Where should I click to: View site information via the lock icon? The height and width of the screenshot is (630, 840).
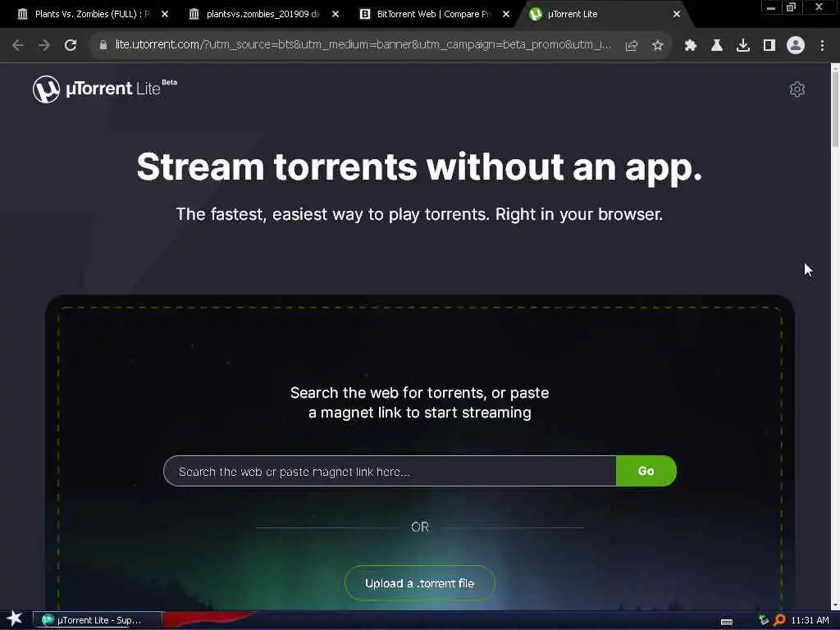[103, 45]
